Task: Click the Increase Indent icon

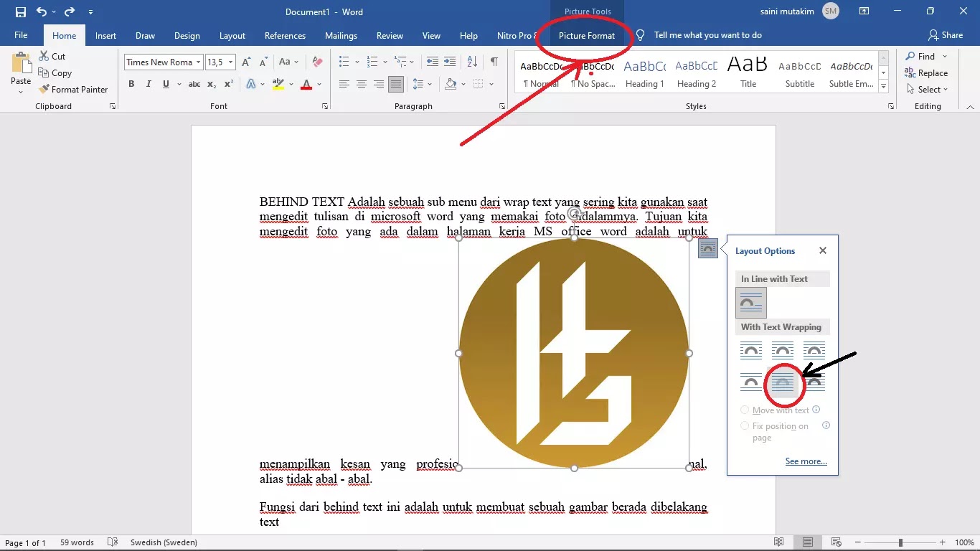Action: 450,62
